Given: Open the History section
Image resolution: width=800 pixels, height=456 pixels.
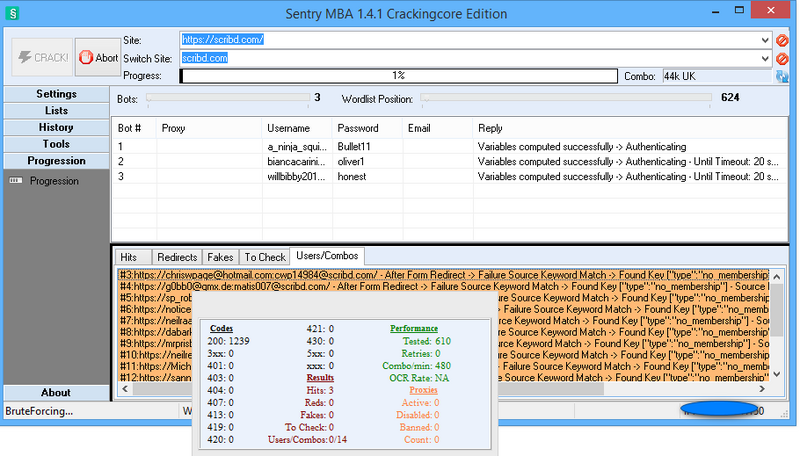Looking at the screenshot, I should coord(56,128).
